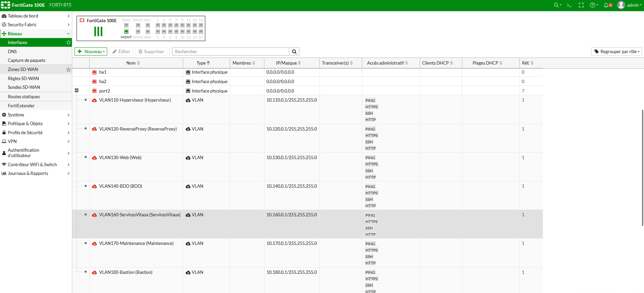Click the search button beside Rechercher field
The height and width of the screenshot is (293, 644).
point(294,51)
